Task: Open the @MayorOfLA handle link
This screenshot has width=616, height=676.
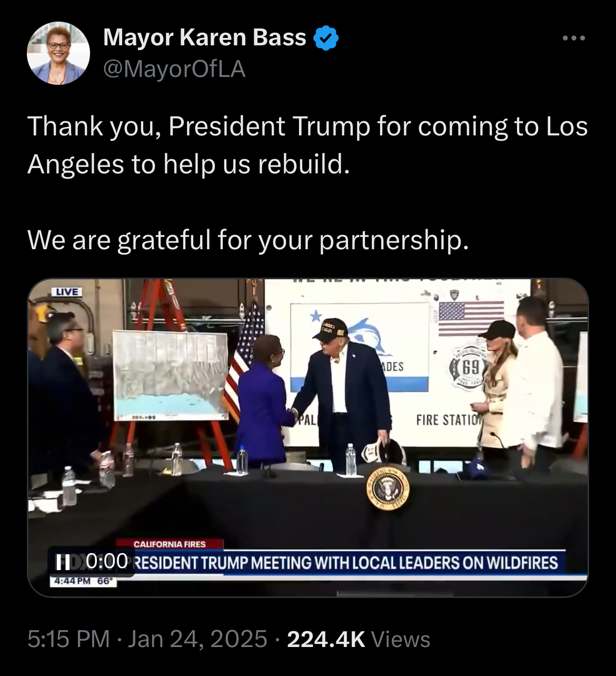Action: (x=174, y=69)
